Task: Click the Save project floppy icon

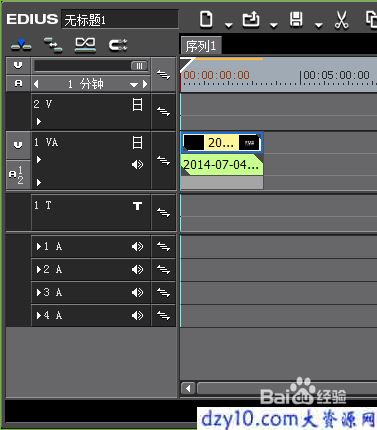Action: [x=296, y=19]
